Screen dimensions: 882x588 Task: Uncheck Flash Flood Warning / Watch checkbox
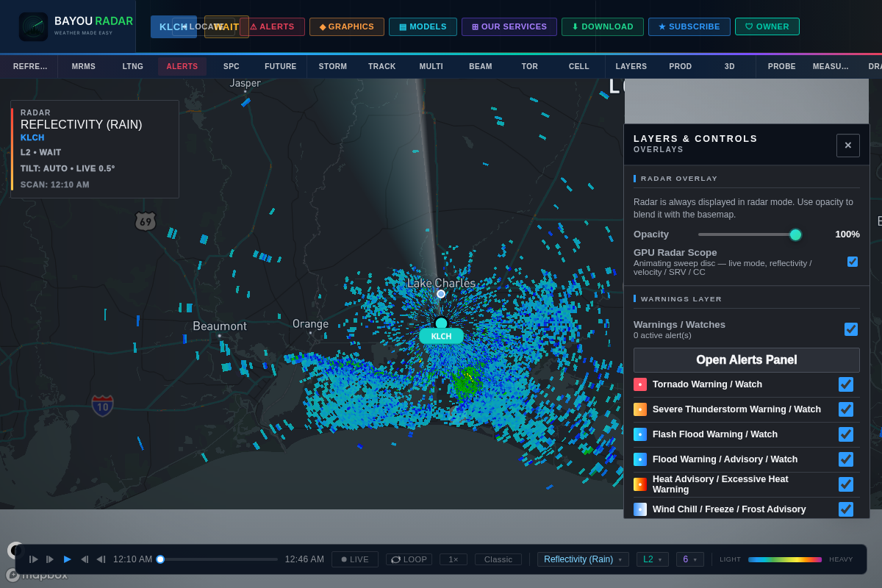click(846, 434)
